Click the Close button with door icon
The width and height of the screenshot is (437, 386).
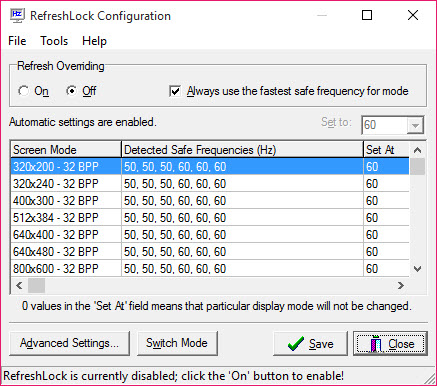[390, 343]
